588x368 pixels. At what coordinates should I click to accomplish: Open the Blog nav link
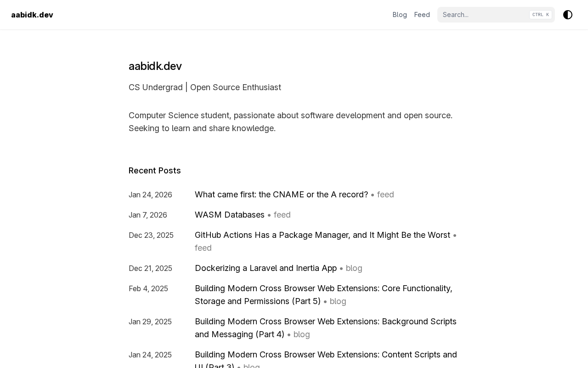(400, 15)
